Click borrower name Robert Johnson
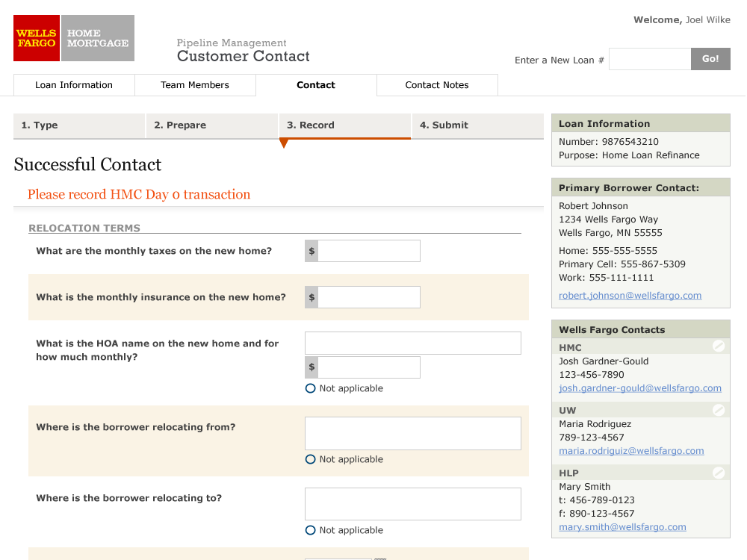Screen dimensions: 747x560 click(x=593, y=206)
